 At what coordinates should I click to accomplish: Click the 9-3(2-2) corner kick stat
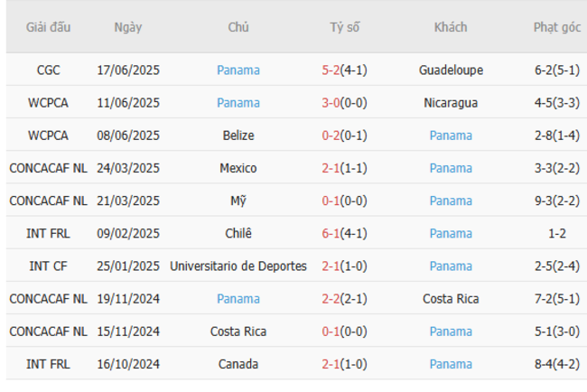click(556, 201)
